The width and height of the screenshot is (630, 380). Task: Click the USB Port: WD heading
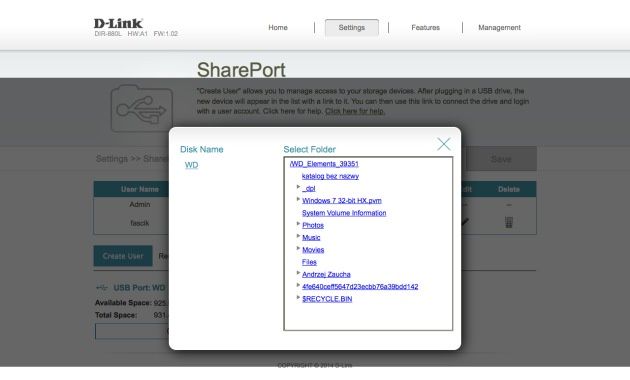(x=139, y=288)
